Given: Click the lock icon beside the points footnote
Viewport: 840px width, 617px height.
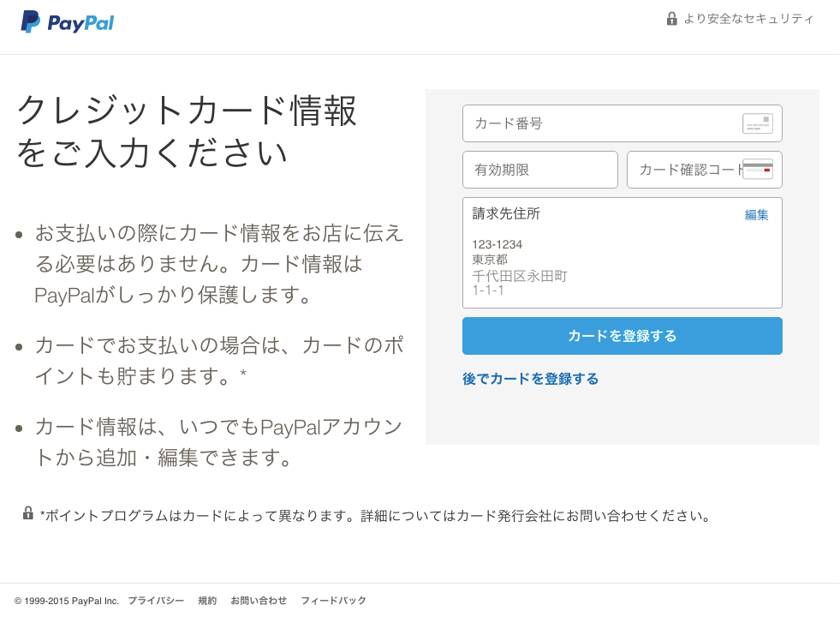Looking at the screenshot, I should [x=28, y=513].
